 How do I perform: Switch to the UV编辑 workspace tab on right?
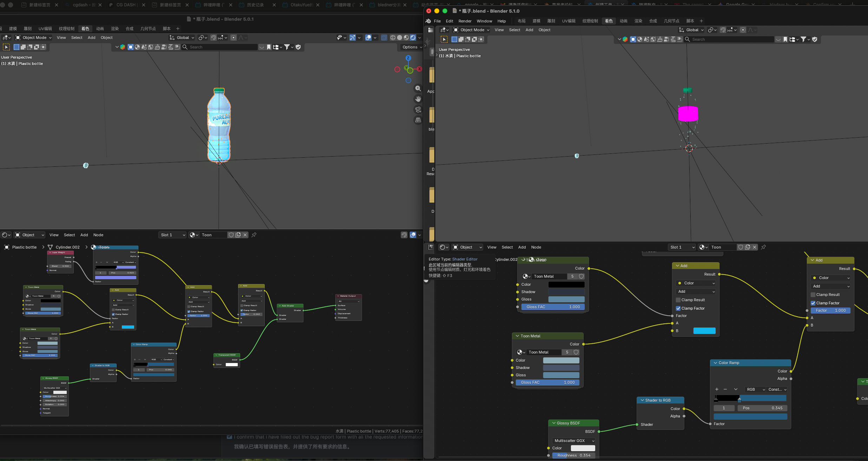coord(568,21)
